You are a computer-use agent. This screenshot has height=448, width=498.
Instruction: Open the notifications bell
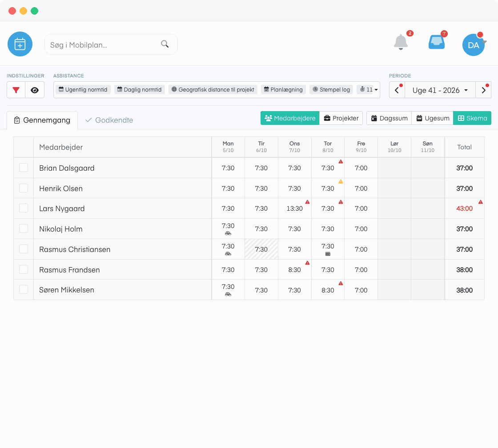coord(401,42)
